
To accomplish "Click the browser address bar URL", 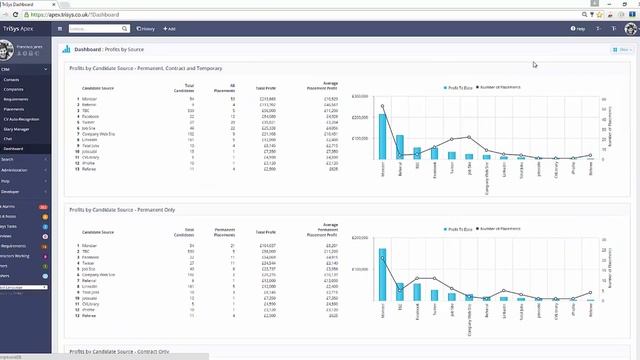I will 75,15.
